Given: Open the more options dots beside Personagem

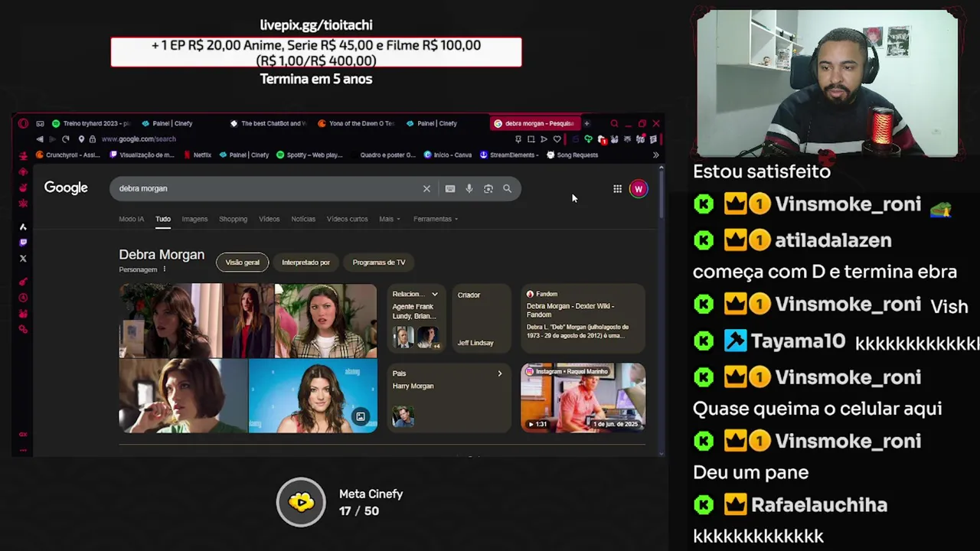Looking at the screenshot, I should (x=164, y=269).
